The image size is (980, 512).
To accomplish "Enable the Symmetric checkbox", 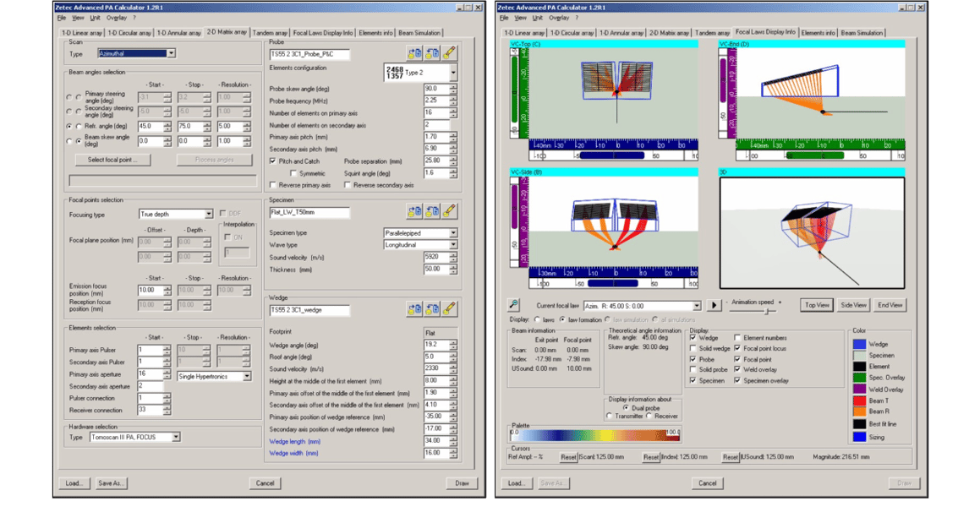I will (293, 173).
